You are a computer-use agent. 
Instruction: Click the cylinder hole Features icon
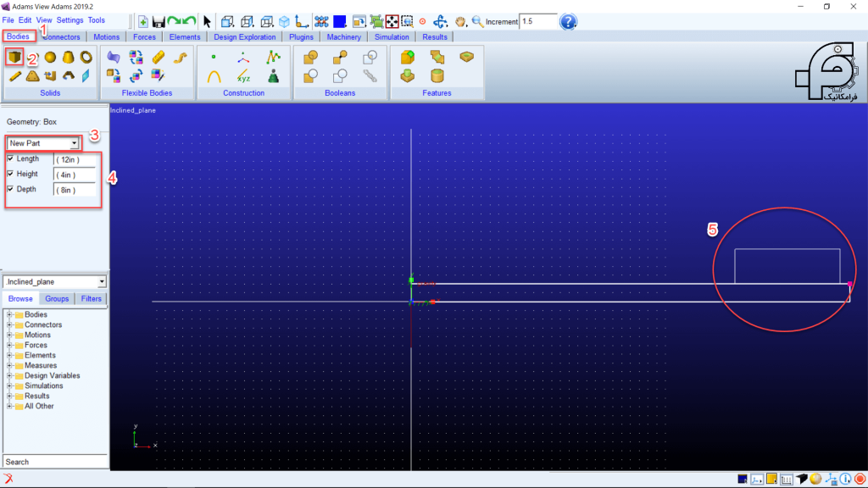pos(437,75)
